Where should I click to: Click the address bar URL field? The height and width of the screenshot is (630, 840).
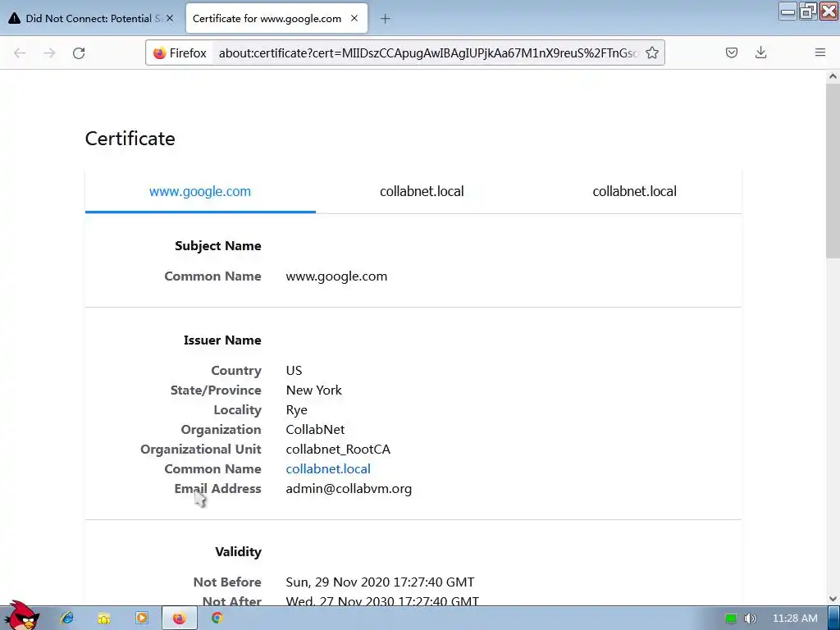point(427,53)
